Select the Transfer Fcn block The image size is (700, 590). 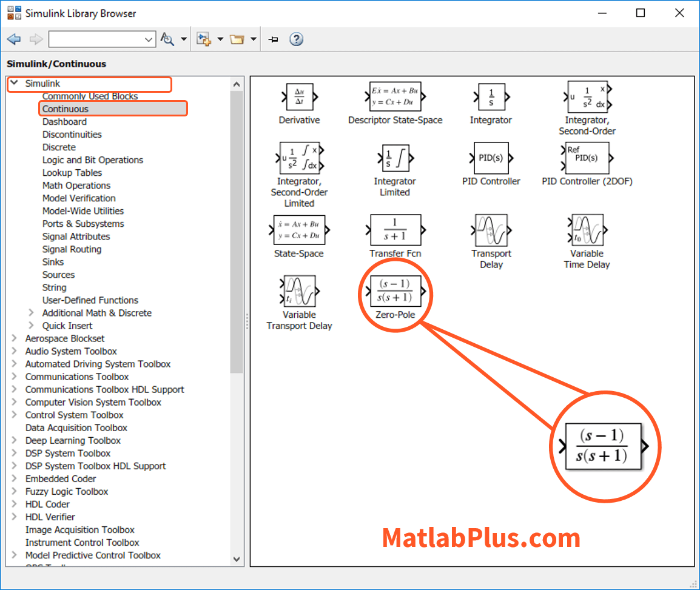pos(395,230)
